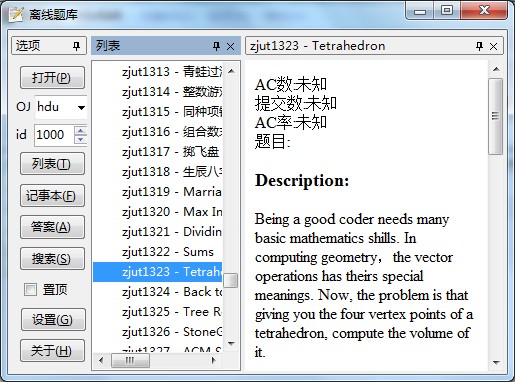Select the zjut1314 problem in the list

157,91
